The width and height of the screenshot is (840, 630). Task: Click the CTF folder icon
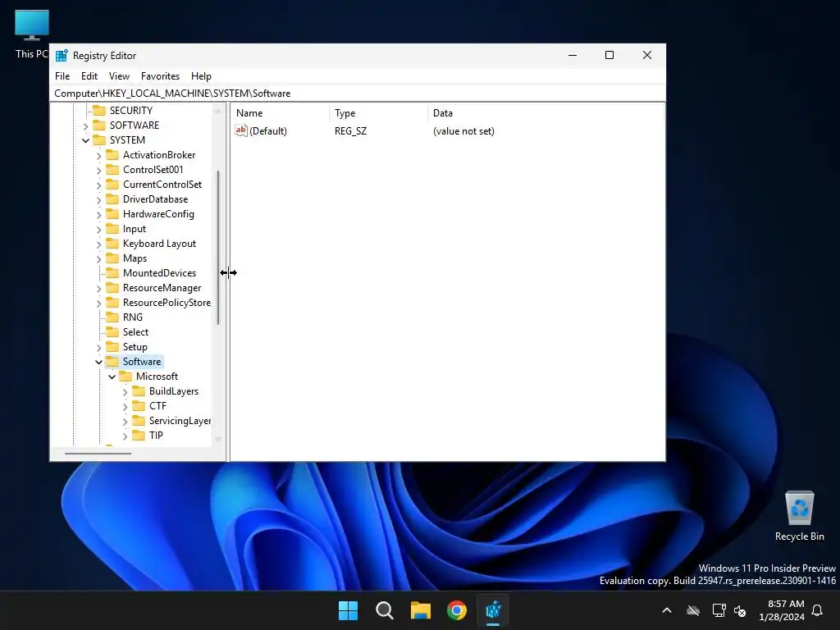[139, 406]
